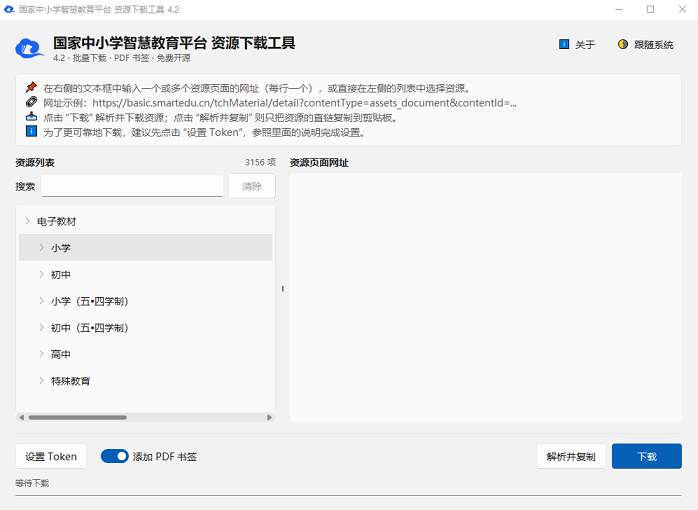This screenshot has height=510, width=698.
Task: Expand the 高中 category
Action: [x=41, y=354]
